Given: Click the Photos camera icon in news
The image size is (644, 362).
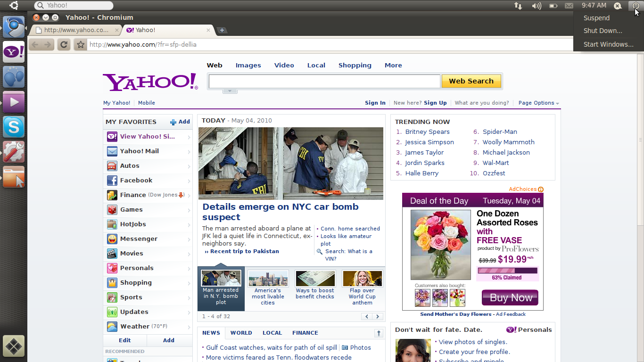Looking at the screenshot, I should (x=345, y=347).
